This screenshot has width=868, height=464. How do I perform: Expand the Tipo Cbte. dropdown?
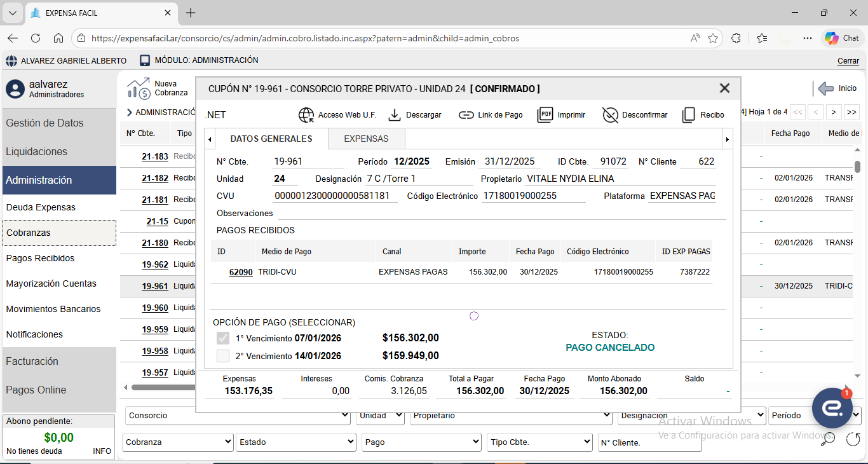click(x=540, y=442)
